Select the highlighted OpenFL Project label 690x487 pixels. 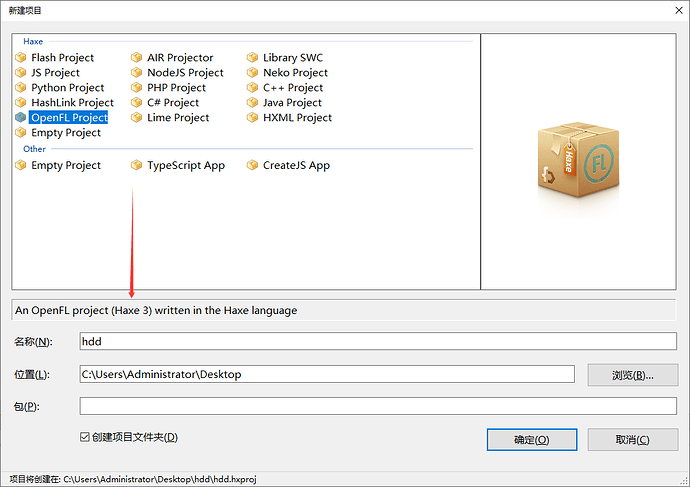pyautogui.click(x=69, y=117)
